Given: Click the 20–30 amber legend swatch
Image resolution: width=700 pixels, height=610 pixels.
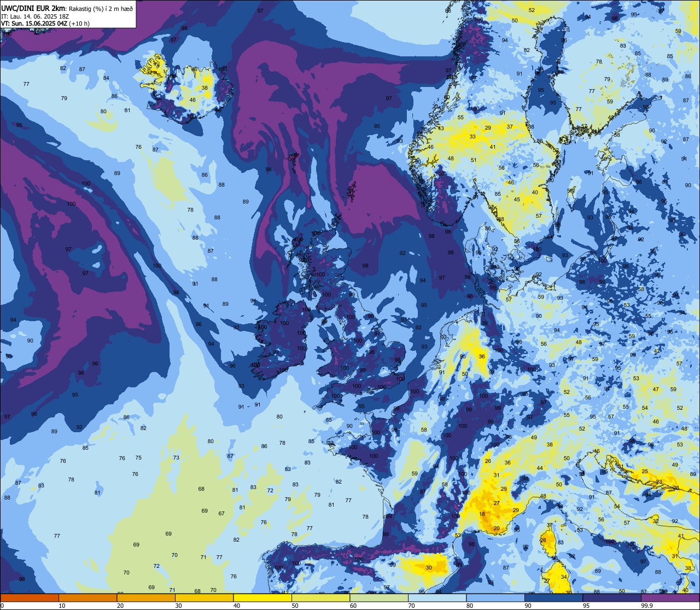Looking at the screenshot, I should coord(146,597).
